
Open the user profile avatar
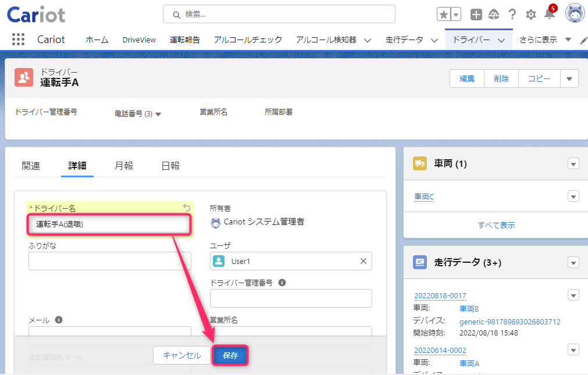point(575,13)
